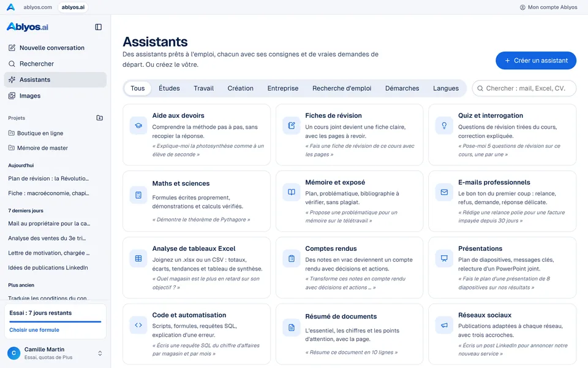Click the pencil icon for Nouvelle conversation

click(x=12, y=48)
